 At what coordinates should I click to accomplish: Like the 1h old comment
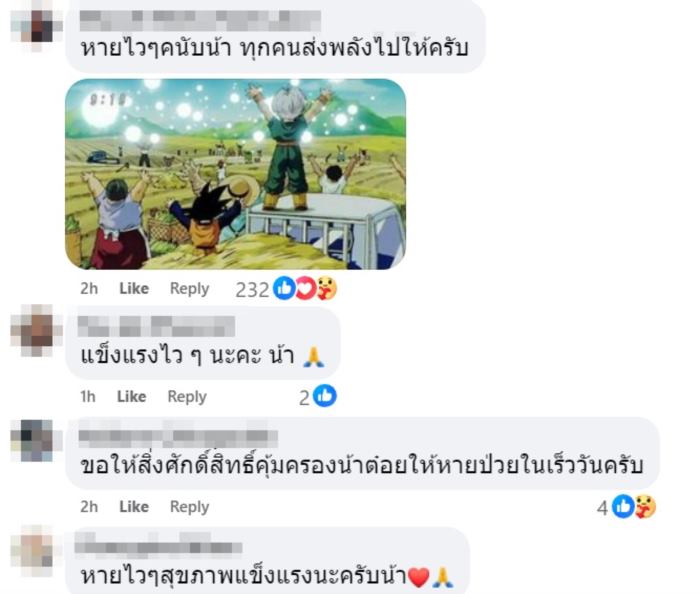131,396
